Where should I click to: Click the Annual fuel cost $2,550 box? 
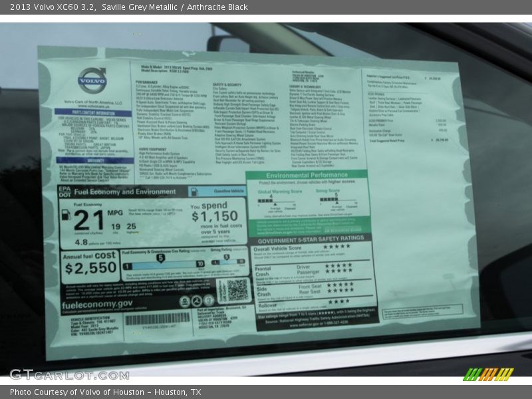[90, 263]
